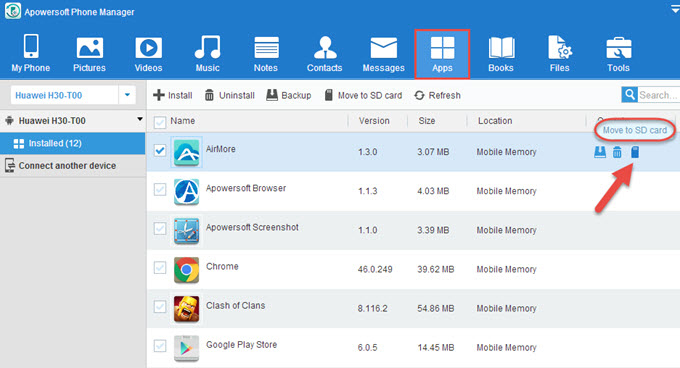The height and width of the screenshot is (368, 680).
Task: Sort by the Size column header
Action: [427, 121]
